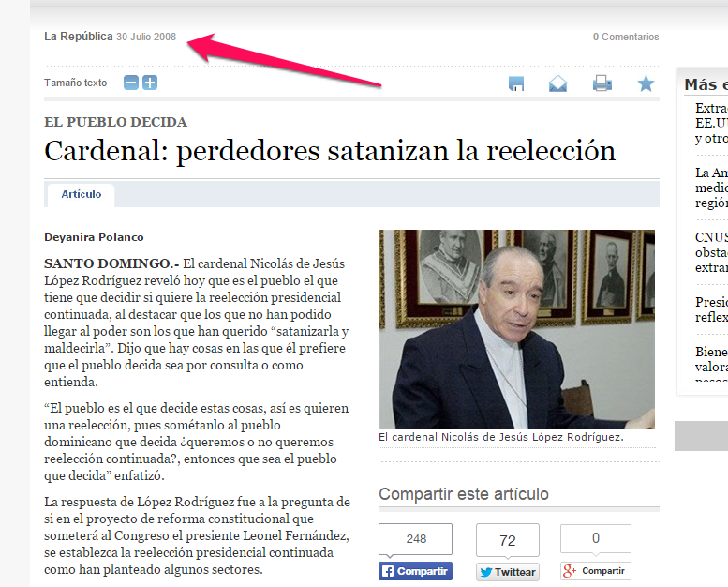
Task: Click the photo caption El cardenal Nicolás
Action: tap(501, 437)
